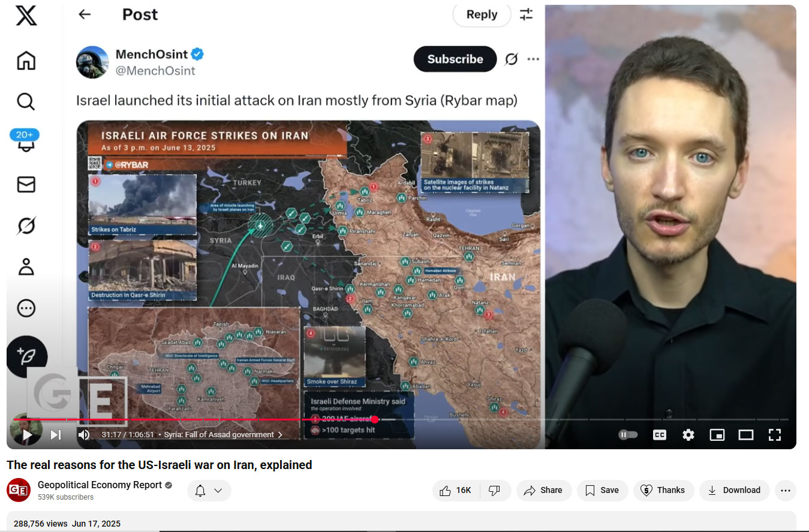The width and height of the screenshot is (809, 532).
Task: Open notification bell dropdown for channel
Action: [209, 491]
